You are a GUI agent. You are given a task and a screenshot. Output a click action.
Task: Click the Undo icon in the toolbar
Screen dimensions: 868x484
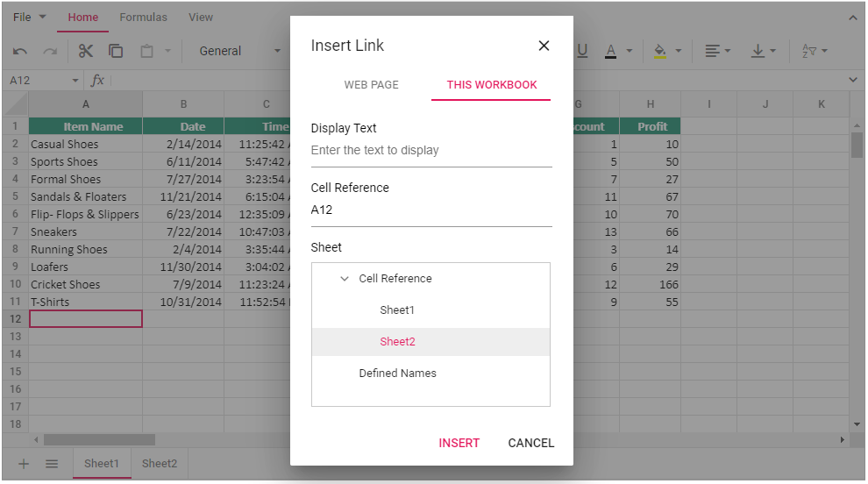(20, 52)
